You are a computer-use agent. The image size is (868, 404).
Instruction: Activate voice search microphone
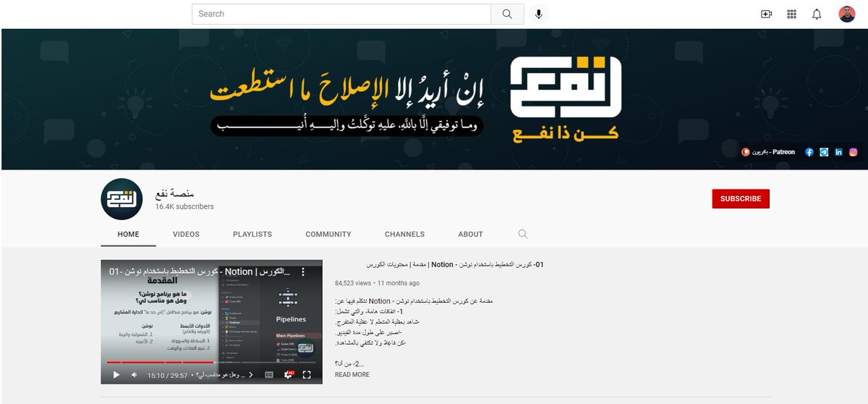pos(538,14)
